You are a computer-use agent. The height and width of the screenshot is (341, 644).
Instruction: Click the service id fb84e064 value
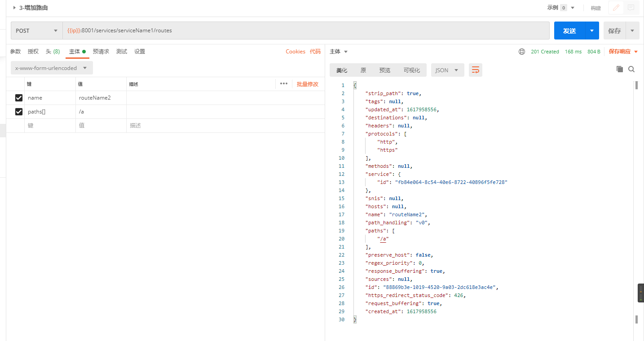(451, 182)
